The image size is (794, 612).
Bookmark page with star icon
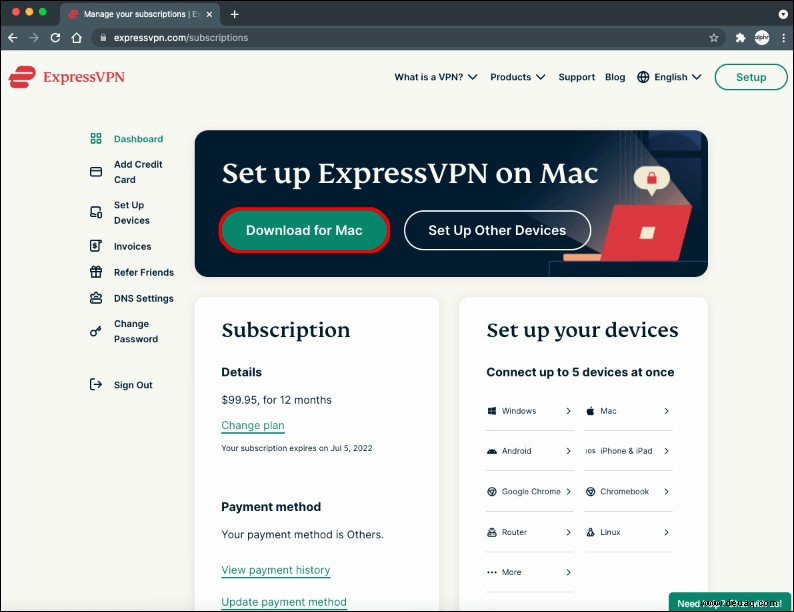tap(713, 37)
